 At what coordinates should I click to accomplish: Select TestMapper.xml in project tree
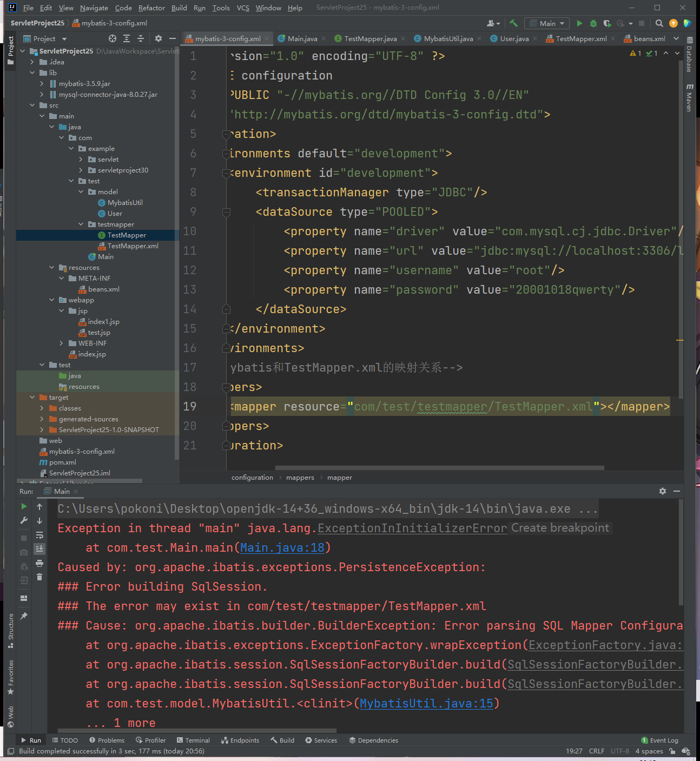(133, 246)
